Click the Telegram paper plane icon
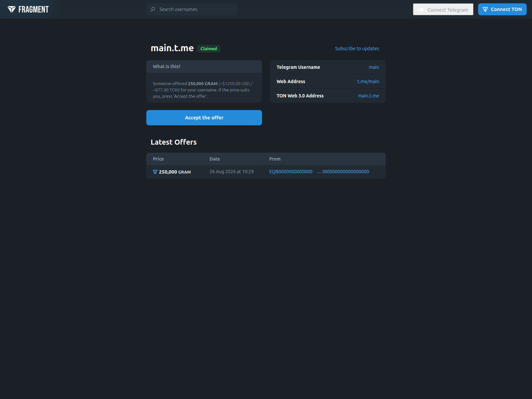Image resolution: width=532 pixels, height=399 pixels. click(421, 10)
